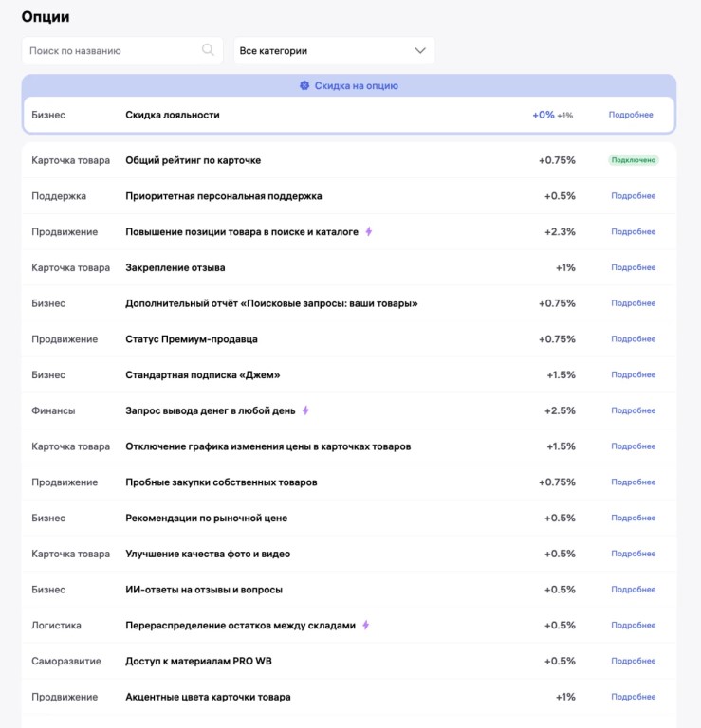Image resolution: width=701 pixels, height=728 pixels.
Task: Click lightning icon next to Повышение позиции товара
Action: coord(368,231)
